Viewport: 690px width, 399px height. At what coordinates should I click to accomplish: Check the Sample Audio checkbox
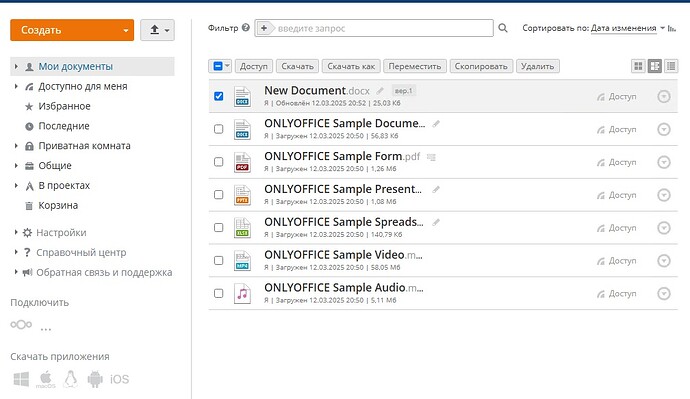coord(218,293)
